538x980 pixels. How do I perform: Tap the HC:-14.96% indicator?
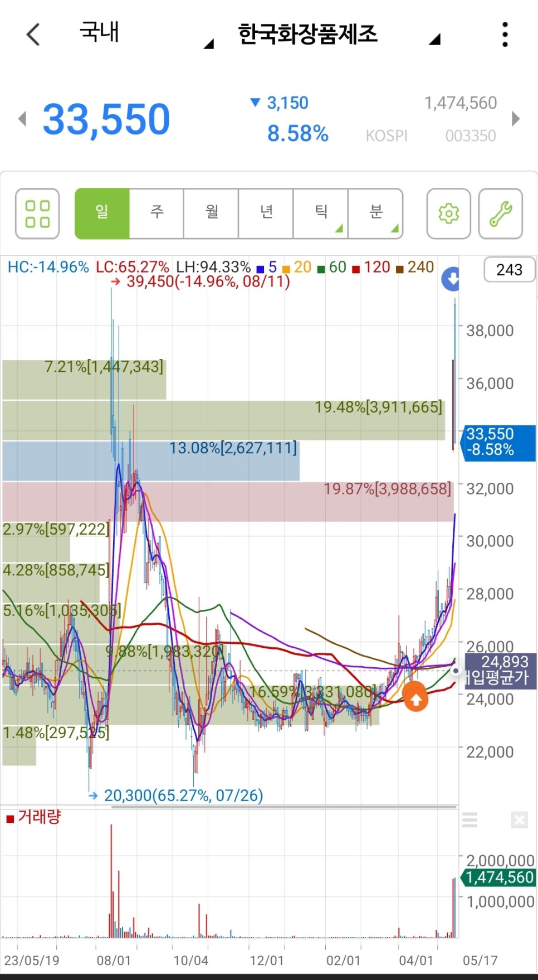pyautogui.click(x=48, y=267)
